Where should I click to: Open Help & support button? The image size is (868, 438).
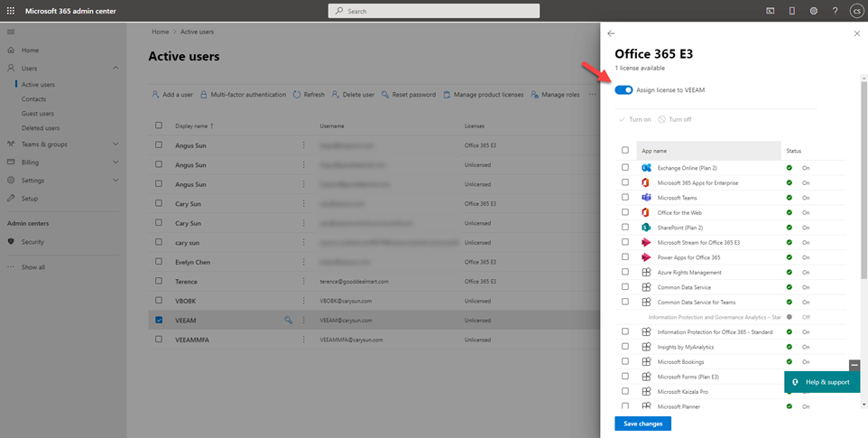coord(822,382)
